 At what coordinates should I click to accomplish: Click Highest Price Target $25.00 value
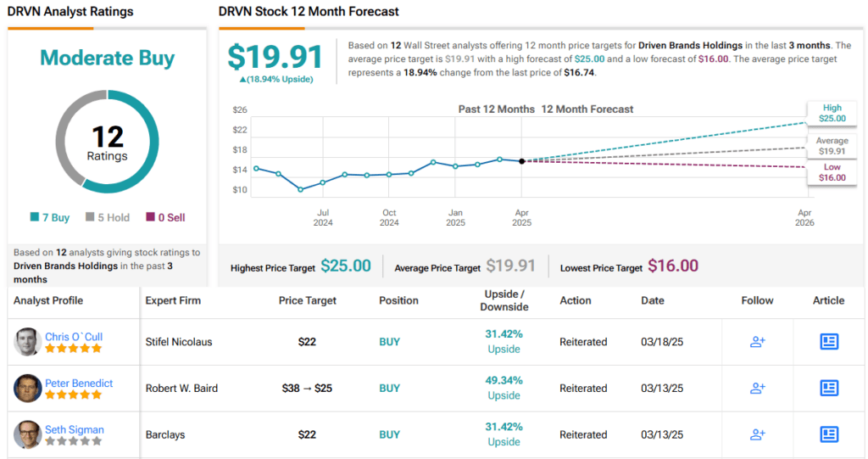[x=346, y=266]
